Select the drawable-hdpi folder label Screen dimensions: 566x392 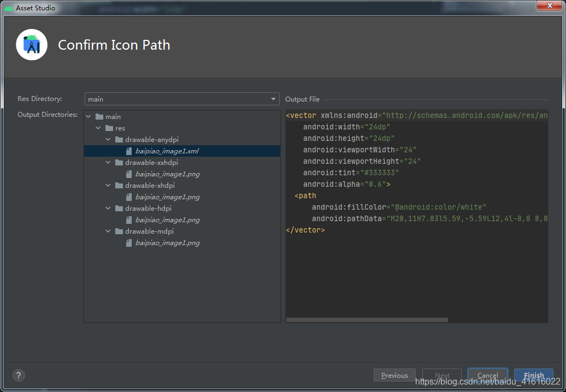pos(149,209)
